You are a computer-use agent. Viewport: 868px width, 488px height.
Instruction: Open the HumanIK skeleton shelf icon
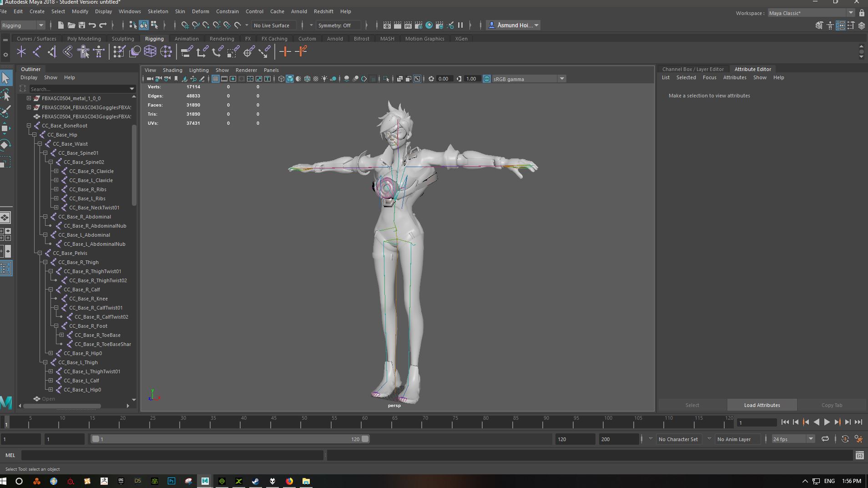pyautogui.click(x=99, y=52)
